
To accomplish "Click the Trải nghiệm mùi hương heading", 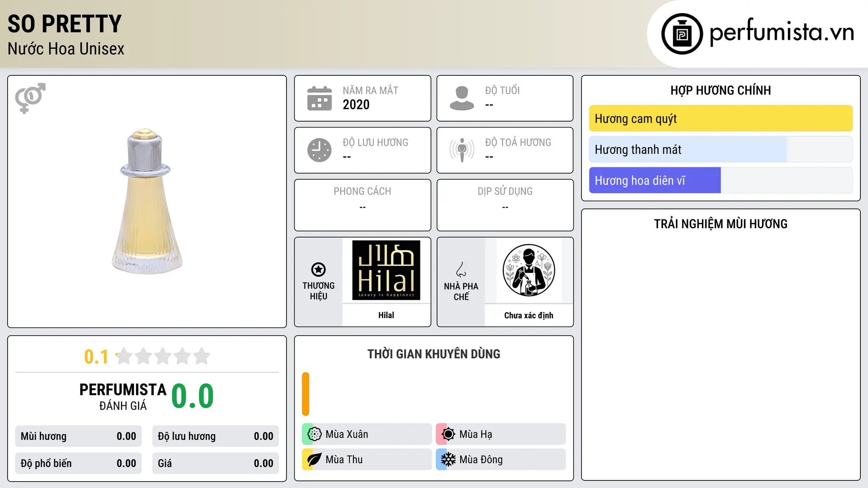I will [x=721, y=224].
